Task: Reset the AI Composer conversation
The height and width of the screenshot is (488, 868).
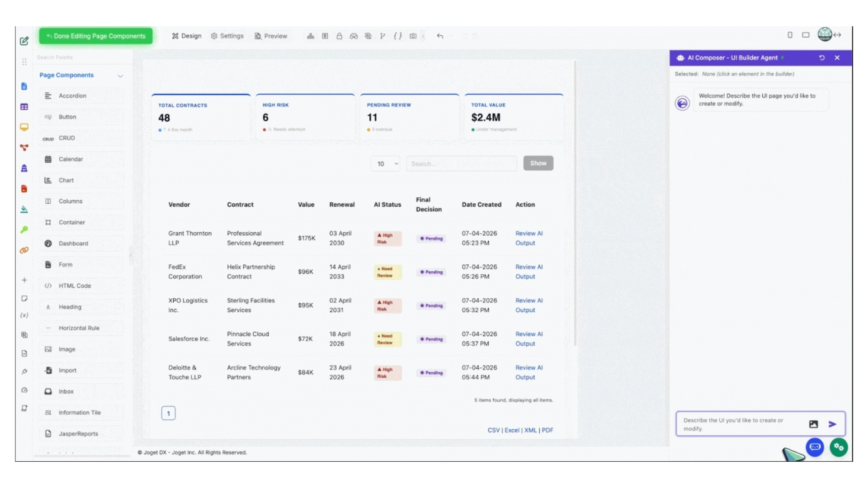Action: 822,58
